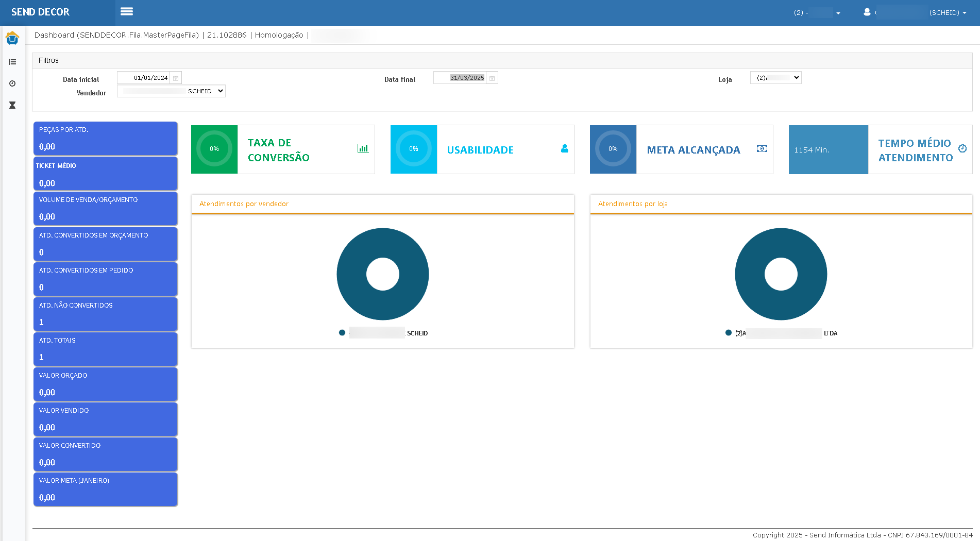The width and height of the screenshot is (980, 541).
Task: Select the Valor Convertido tile
Action: point(106,454)
